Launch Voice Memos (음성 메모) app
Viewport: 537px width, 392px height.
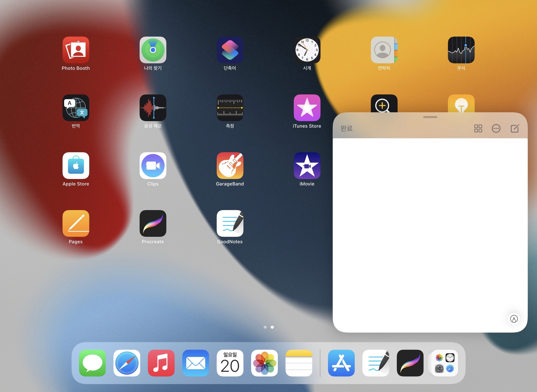coord(153,108)
